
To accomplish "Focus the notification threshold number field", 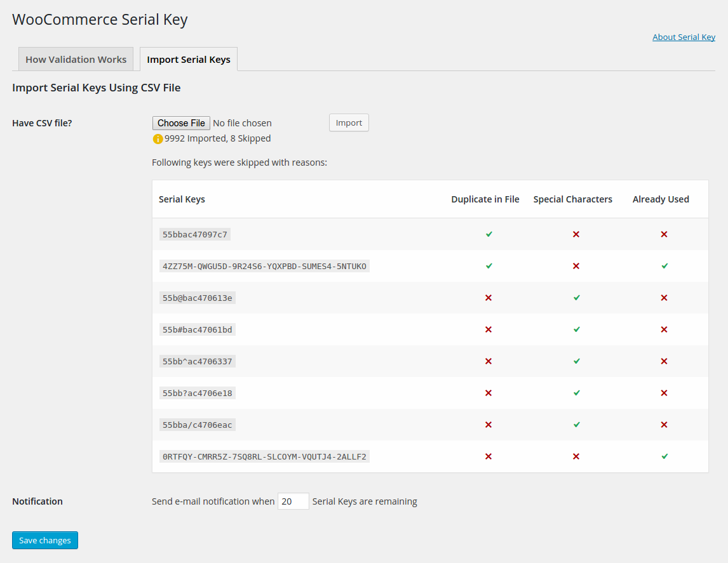I will [x=293, y=501].
